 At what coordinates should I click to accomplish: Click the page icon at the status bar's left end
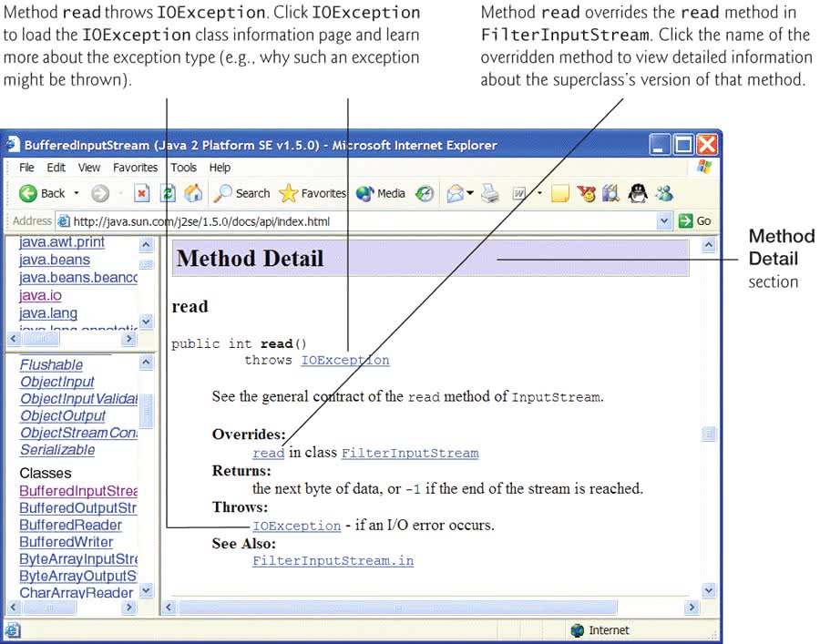tap(13, 630)
